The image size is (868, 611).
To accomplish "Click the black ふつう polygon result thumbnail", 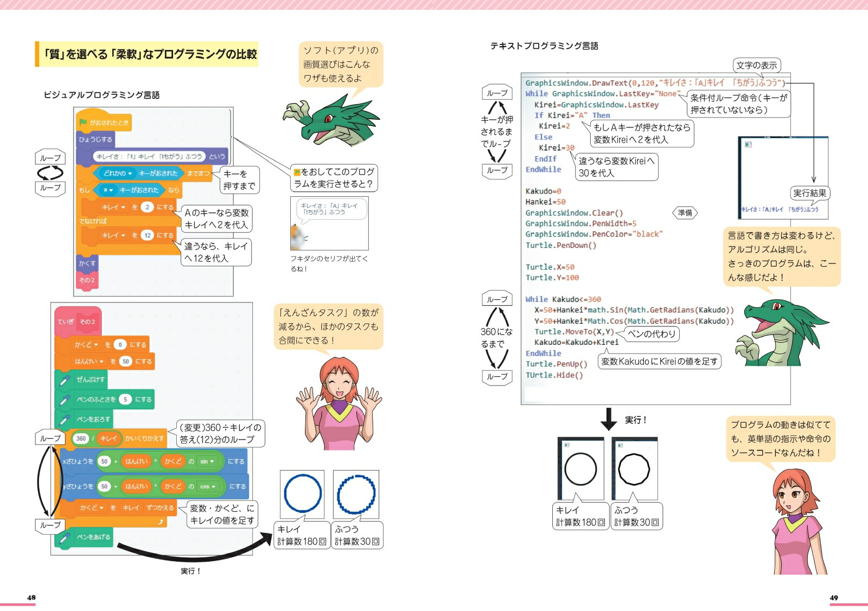I will click(x=634, y=468).
